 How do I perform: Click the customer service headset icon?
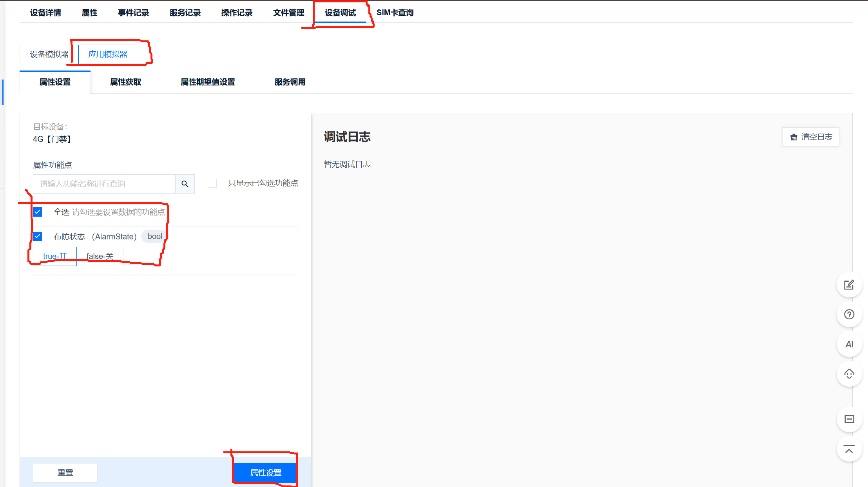[849, 374]
